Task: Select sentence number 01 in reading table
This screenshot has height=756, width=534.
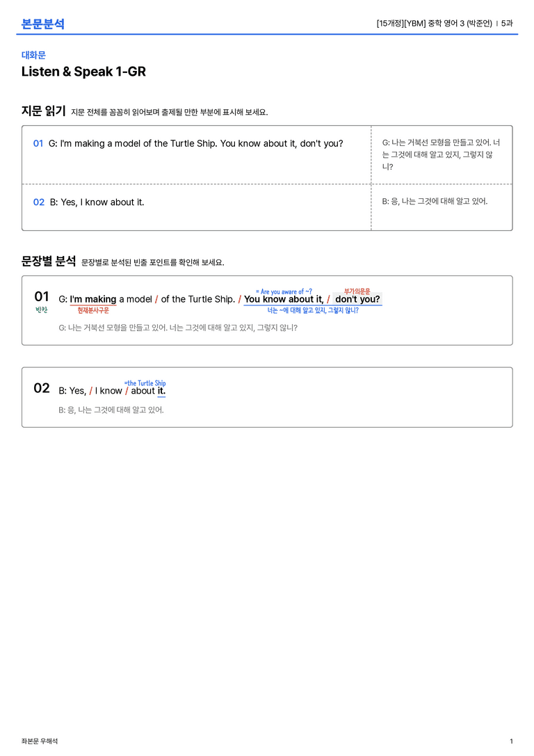Action: (38, 143)
